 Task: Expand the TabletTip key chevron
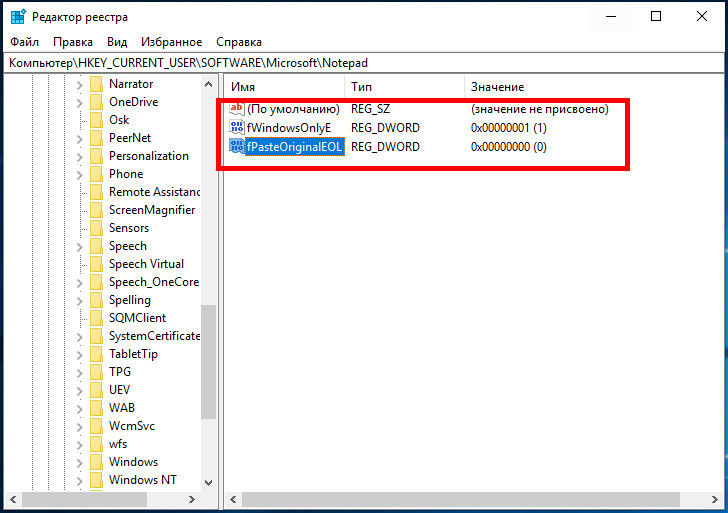(x=79, y=355)
